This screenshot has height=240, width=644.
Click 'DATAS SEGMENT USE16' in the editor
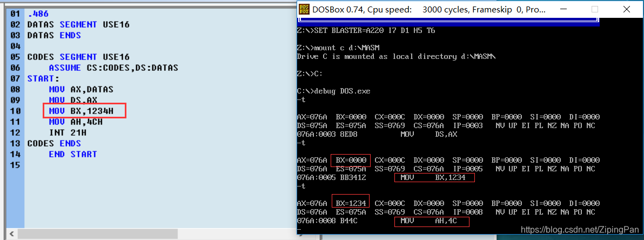(78, 25)
